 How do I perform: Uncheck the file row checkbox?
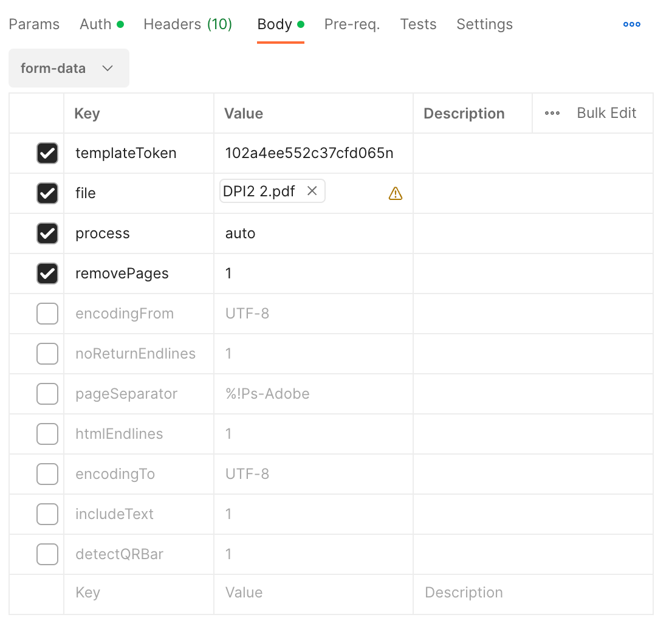pos(47,193)
